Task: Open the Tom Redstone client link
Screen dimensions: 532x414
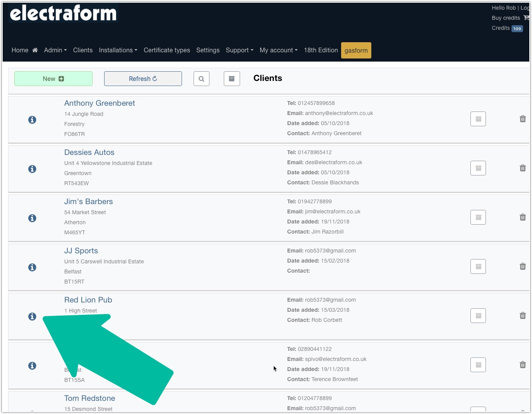Action: coord(90,398)
